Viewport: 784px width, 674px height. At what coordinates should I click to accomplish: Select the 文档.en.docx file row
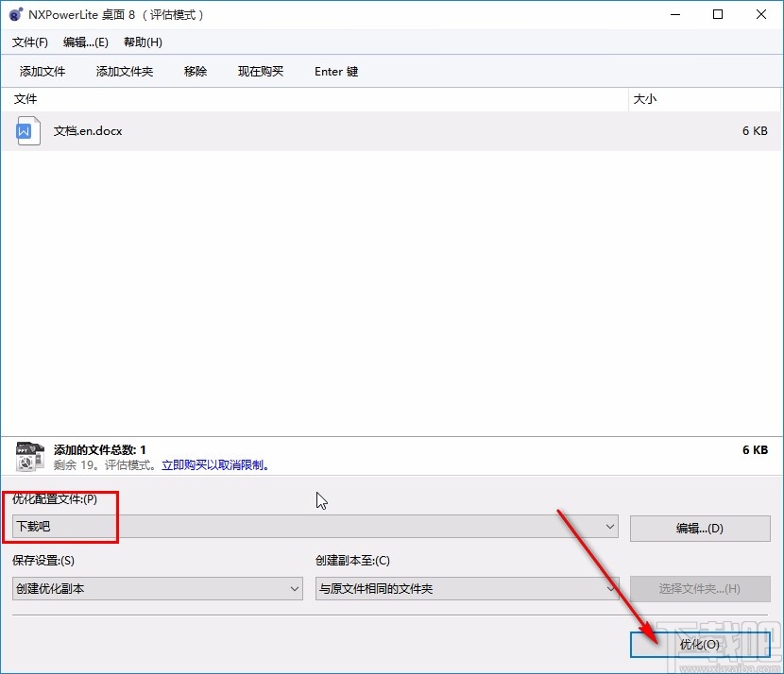coord(391,131)
